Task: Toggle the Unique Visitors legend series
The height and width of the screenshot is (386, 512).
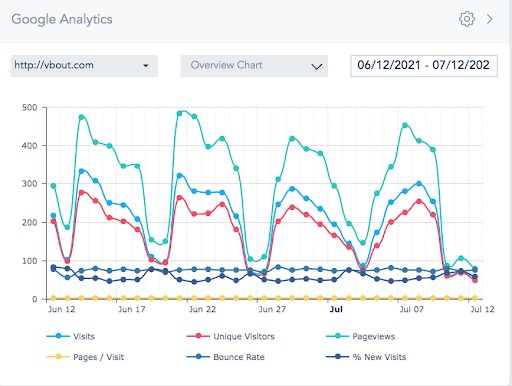Action: pos(231,336)
